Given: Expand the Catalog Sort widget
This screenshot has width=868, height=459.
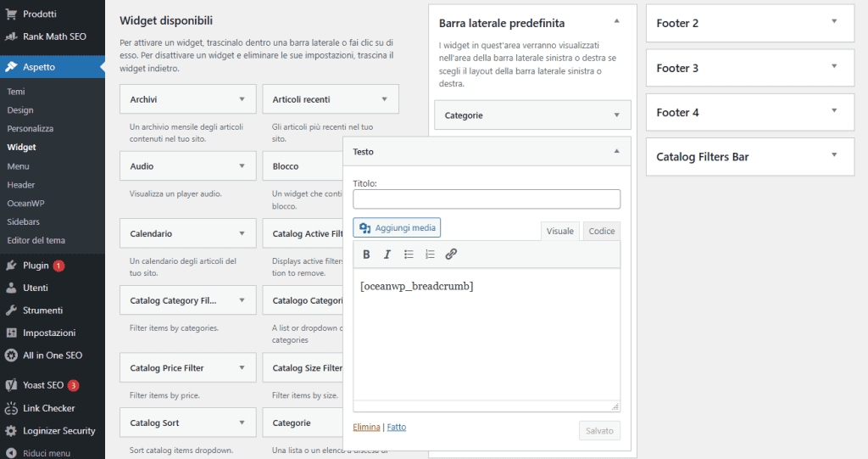Looking at the screenshot, I should tap(242, 423).
